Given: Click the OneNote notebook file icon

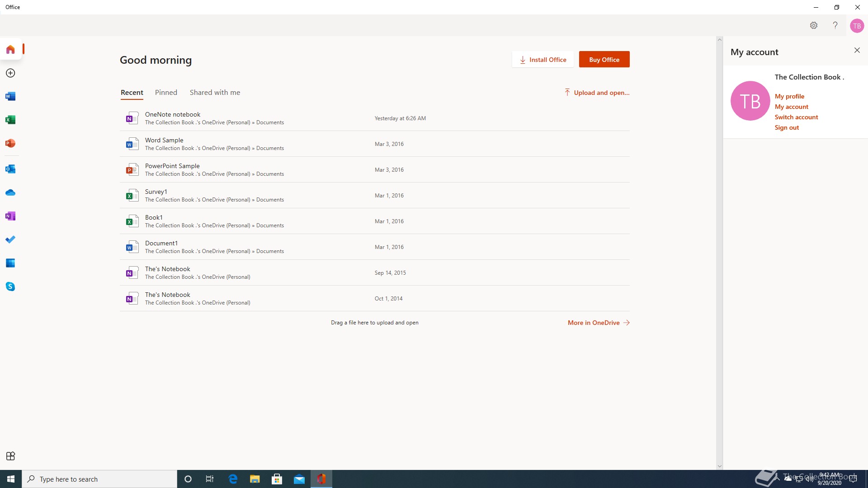Looking at the screenshot, I should [132, 118].
